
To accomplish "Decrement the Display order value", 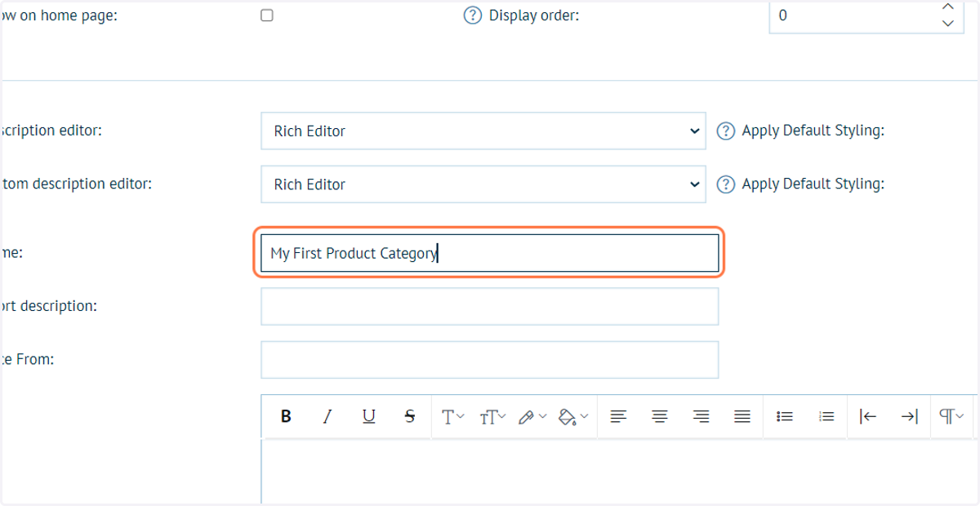I will coord(947,24).
